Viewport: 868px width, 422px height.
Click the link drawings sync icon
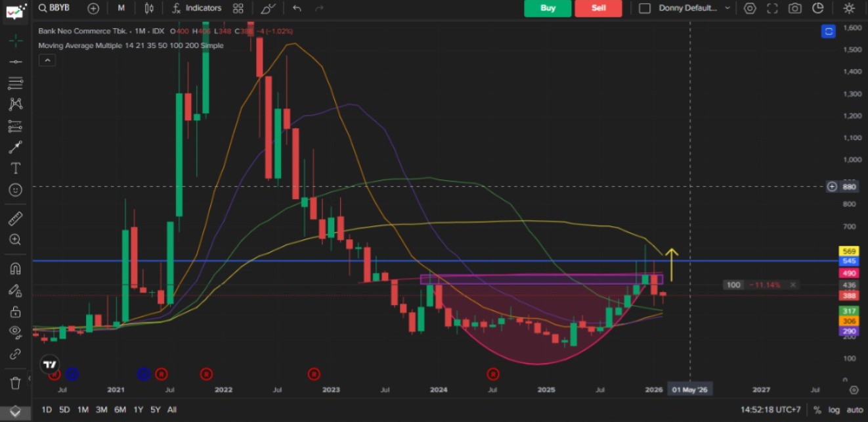(16, 354)
